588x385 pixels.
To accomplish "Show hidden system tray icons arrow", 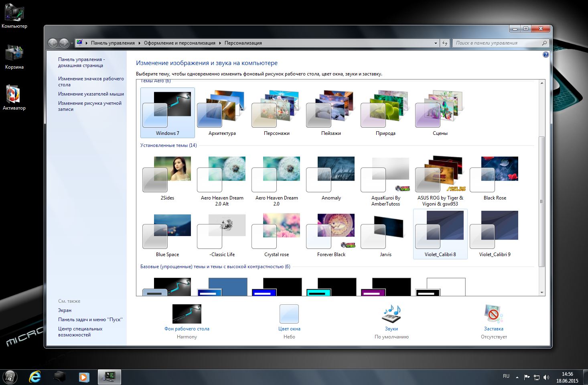I will coord(517,377).
